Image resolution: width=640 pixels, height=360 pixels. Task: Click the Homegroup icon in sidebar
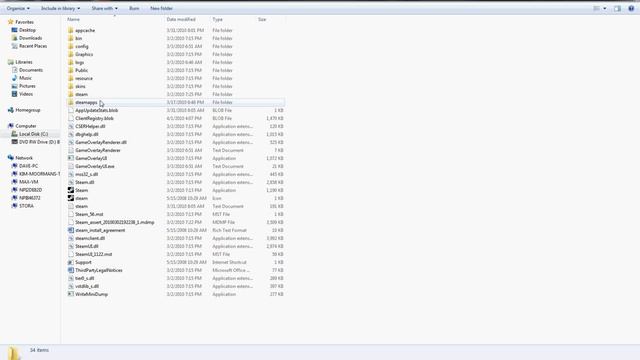[11, 110]
